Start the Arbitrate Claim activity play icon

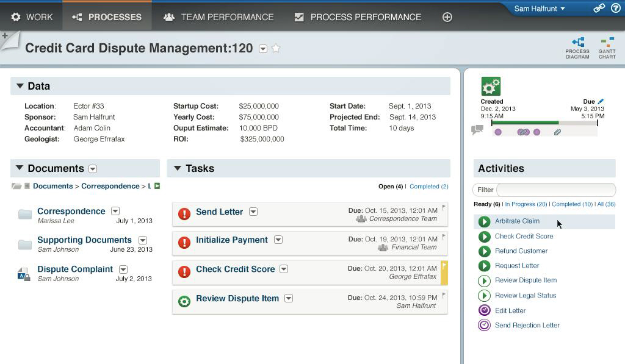click(484, 221)
